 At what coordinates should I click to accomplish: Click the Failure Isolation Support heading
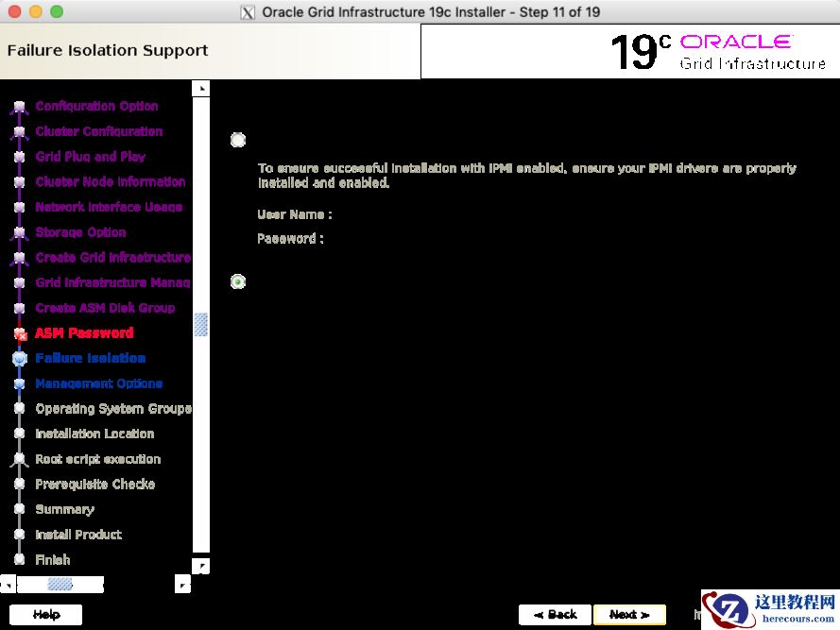pyautogui.click(x=108, y=50)
